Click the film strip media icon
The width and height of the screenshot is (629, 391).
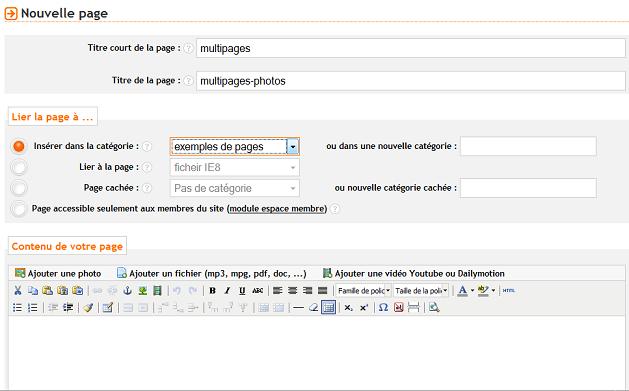(x=157, y=290)
